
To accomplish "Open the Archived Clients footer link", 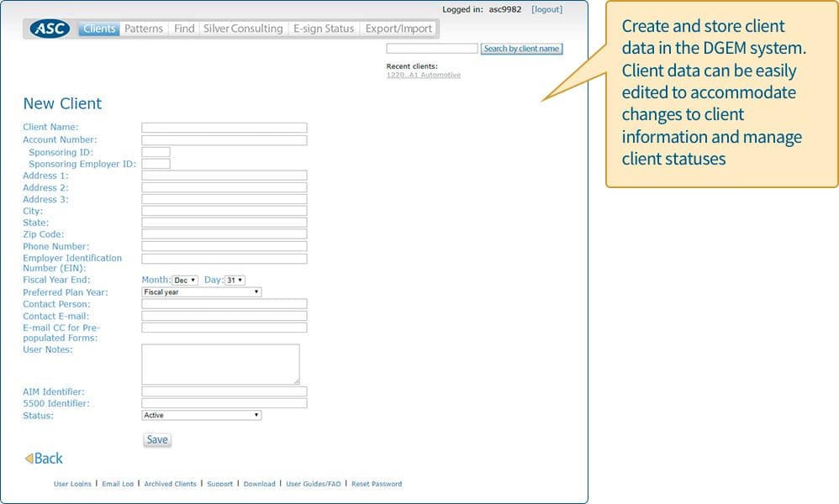I will click(x=170, y=484).
